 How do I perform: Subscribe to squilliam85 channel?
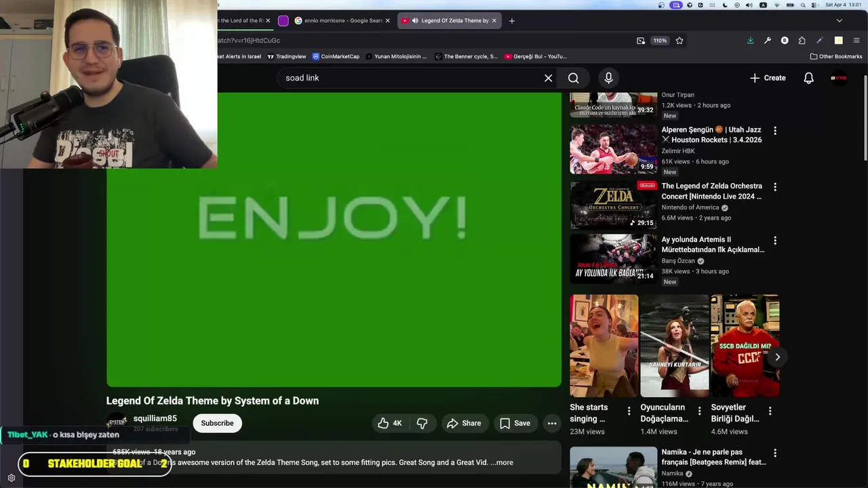click(217, 423)
